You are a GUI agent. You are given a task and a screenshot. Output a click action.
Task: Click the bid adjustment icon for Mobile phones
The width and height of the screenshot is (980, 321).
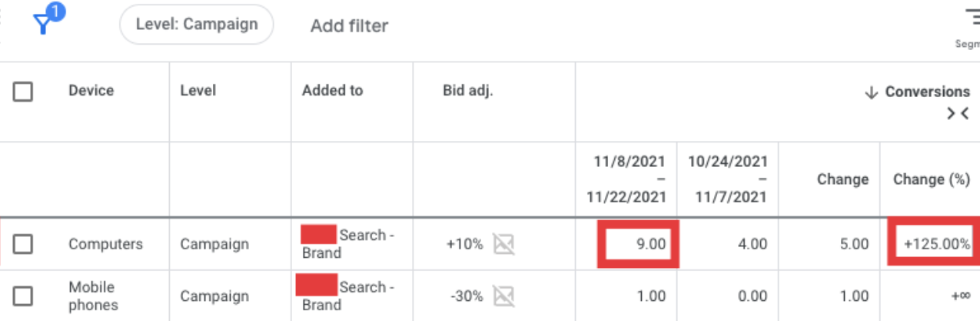tap(503, 296)
